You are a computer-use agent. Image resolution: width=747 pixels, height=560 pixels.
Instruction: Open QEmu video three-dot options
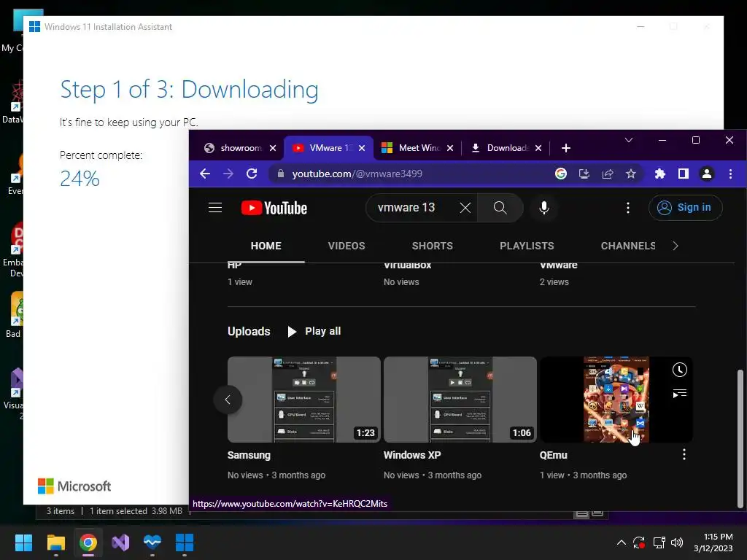click(684, 455)
